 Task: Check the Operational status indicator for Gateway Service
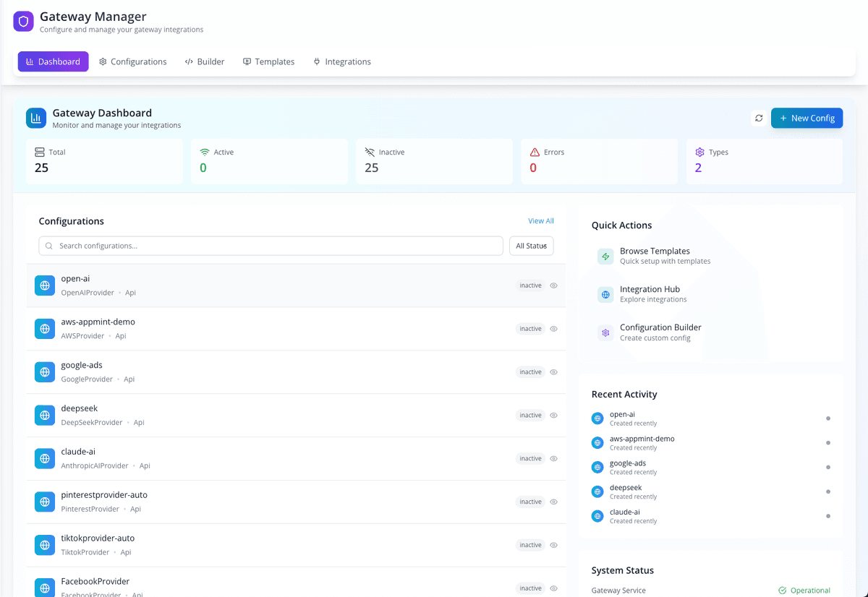coord(804,590)
